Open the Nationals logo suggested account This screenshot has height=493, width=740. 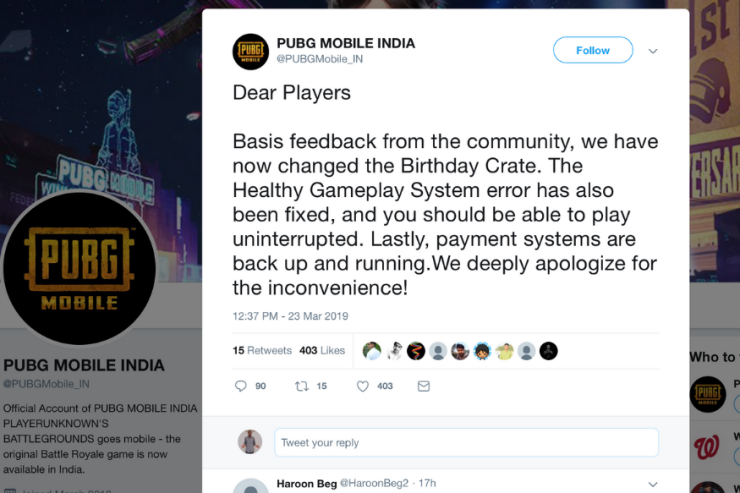coord(708,443)
